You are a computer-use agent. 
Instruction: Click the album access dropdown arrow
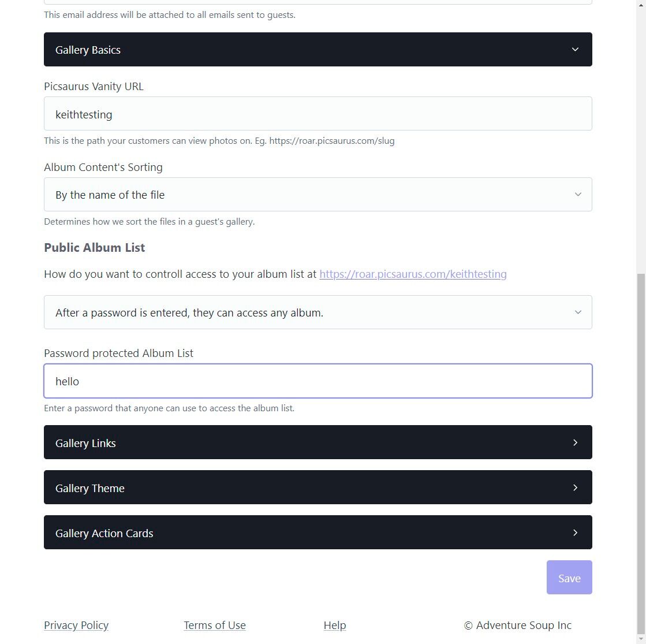point(578,312)
